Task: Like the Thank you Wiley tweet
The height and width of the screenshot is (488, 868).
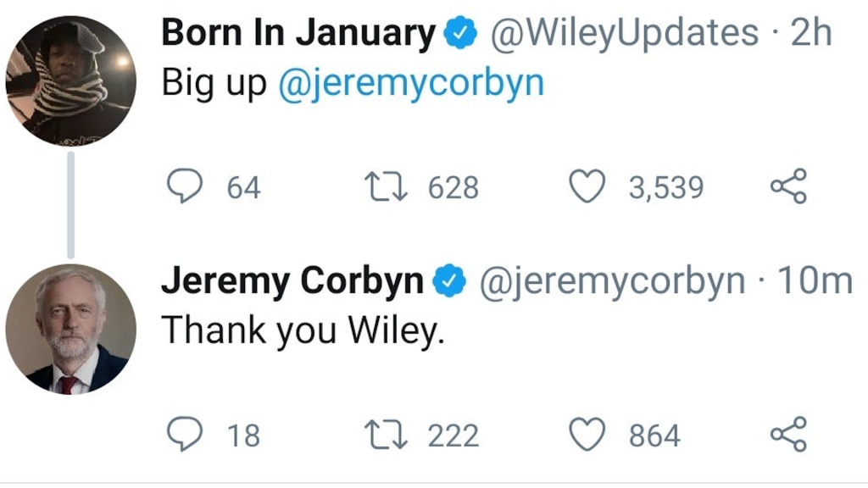Action: (586, 435)
